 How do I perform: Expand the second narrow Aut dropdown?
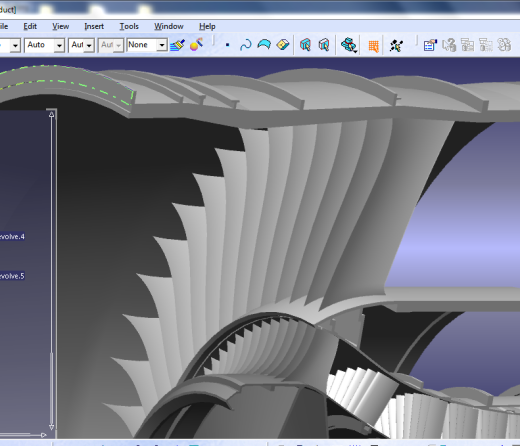pyautogui.click(x=89, y=45)
